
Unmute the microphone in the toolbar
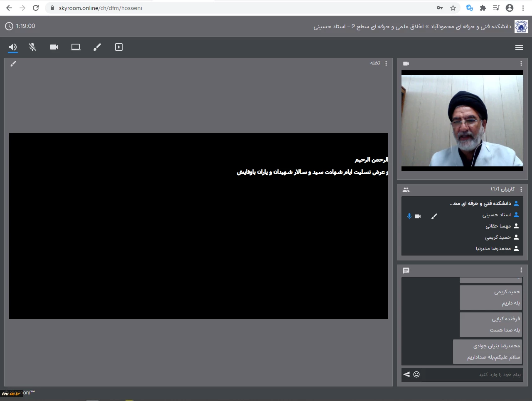tap(32, 47)
